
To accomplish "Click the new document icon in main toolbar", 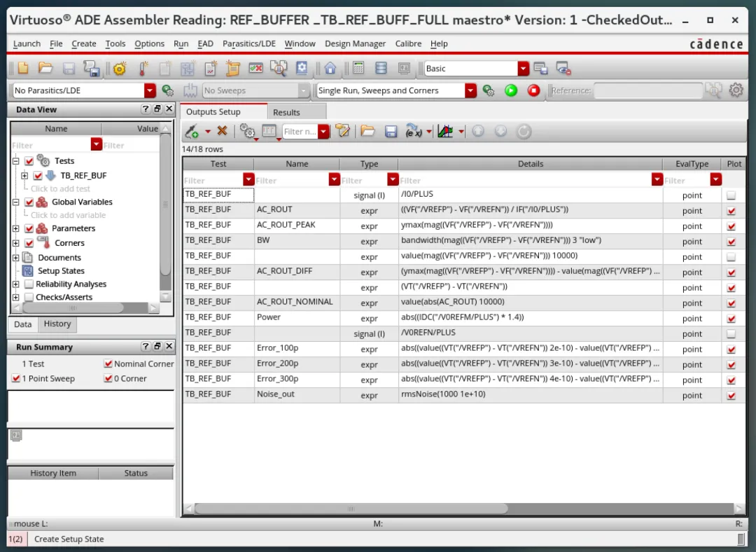I will point(22,68).
